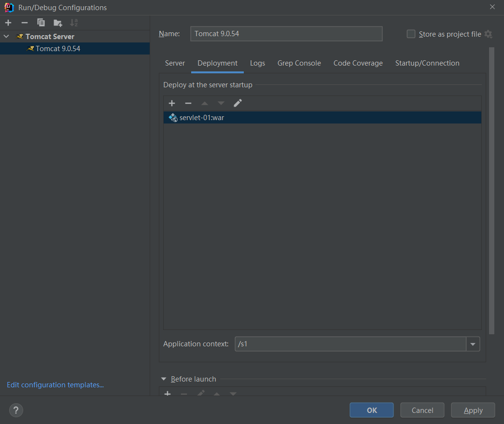The width and height of the screenshot is (504, 424).
Task: Enable Store as project file checkbox
Action: (411, 34)
